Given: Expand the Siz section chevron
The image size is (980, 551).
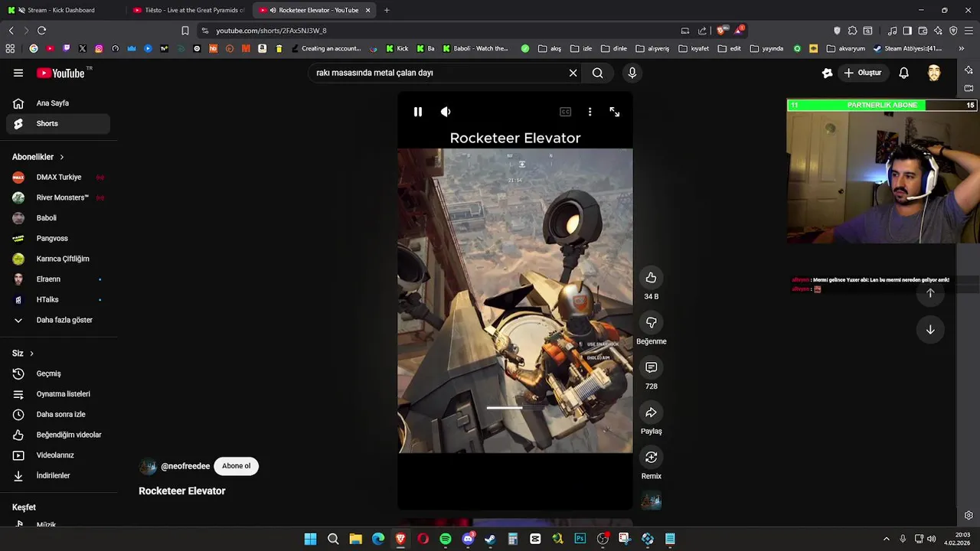Looking at the screenshot, I should tap(31, 354).
